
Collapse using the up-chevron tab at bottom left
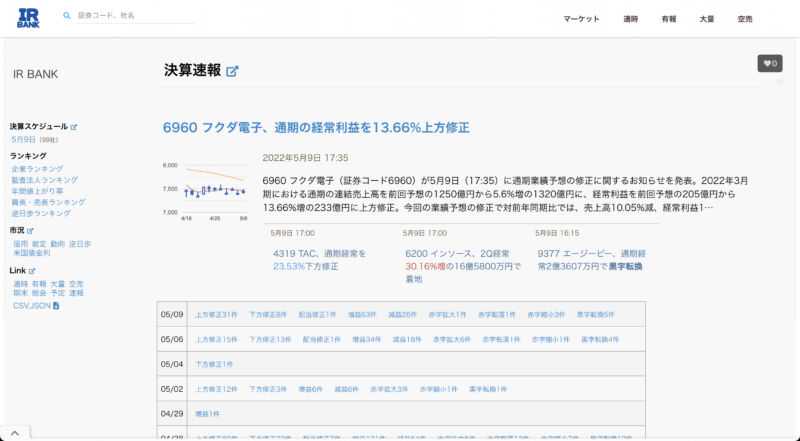pyautogui.click(x=15, y=433)
